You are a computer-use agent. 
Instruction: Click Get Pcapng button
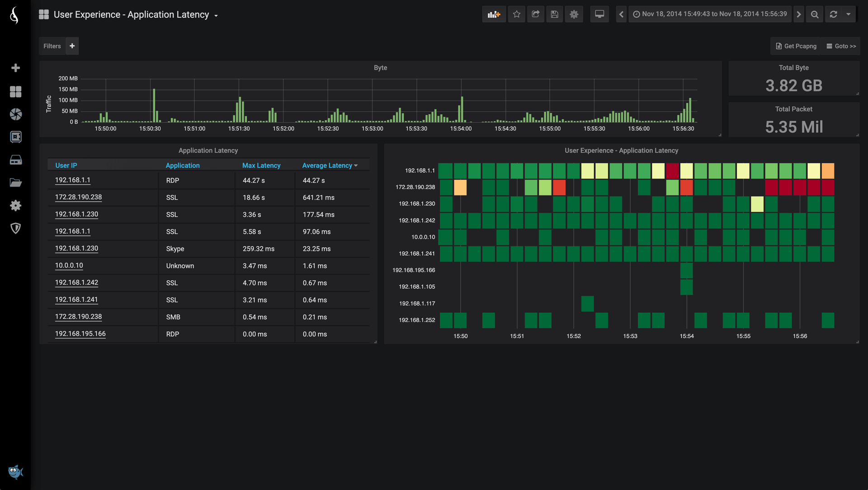796,46
